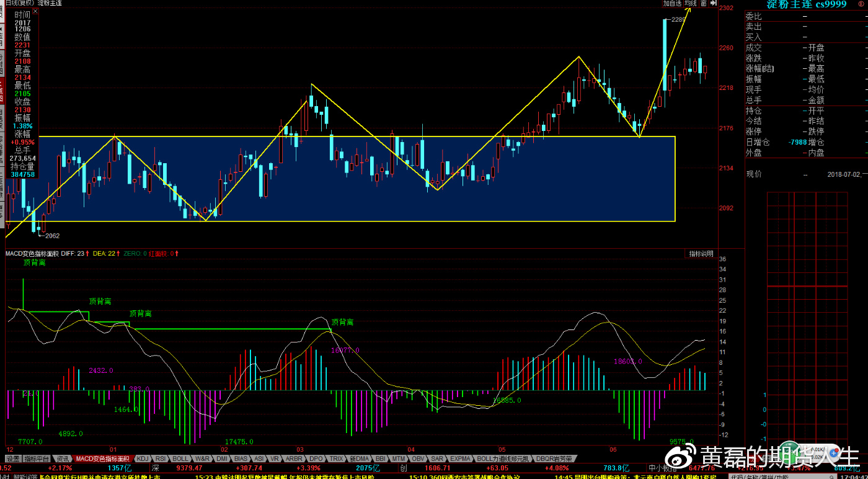Image resolution: width=868 pixels, height=479 pixels.
Task: Click 加自选 to add to watchlist
Action: tap(672, 3)
